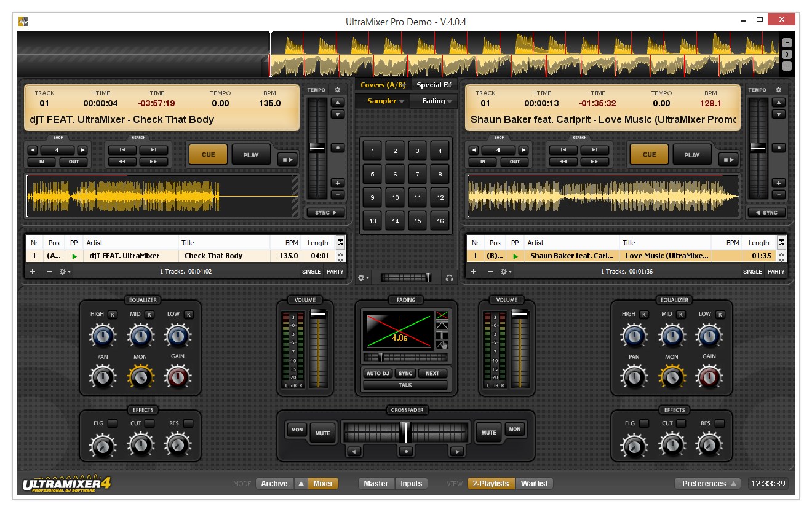The width and height of the screenshot is (812, 512).
Task: Switch to Covers (A/B) tab
Action: point(383,85)
